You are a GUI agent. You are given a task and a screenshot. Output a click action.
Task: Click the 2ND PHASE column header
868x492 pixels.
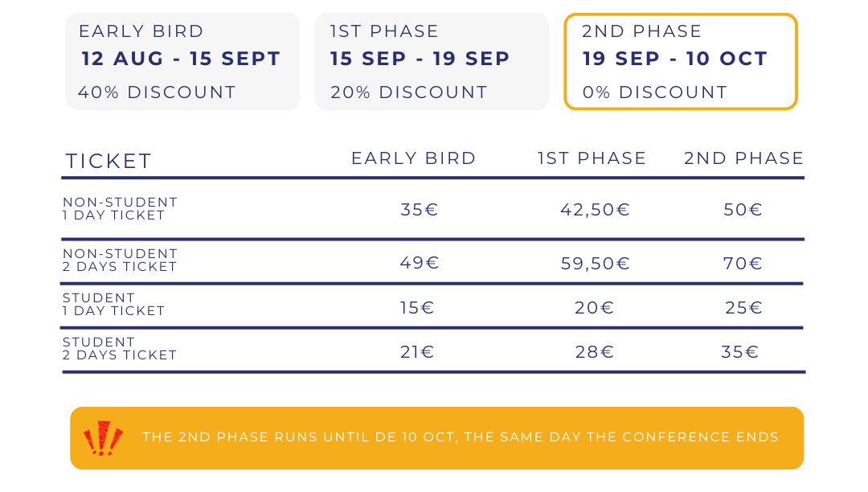pyautogui.click(x=743, y=158)
